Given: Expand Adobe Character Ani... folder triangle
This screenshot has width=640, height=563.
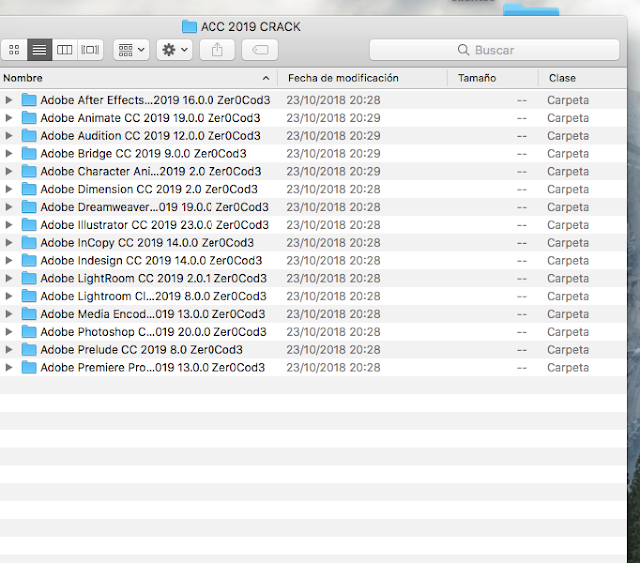Looking at the screenshot, I should pyautogui.click(x=9, y=171).
